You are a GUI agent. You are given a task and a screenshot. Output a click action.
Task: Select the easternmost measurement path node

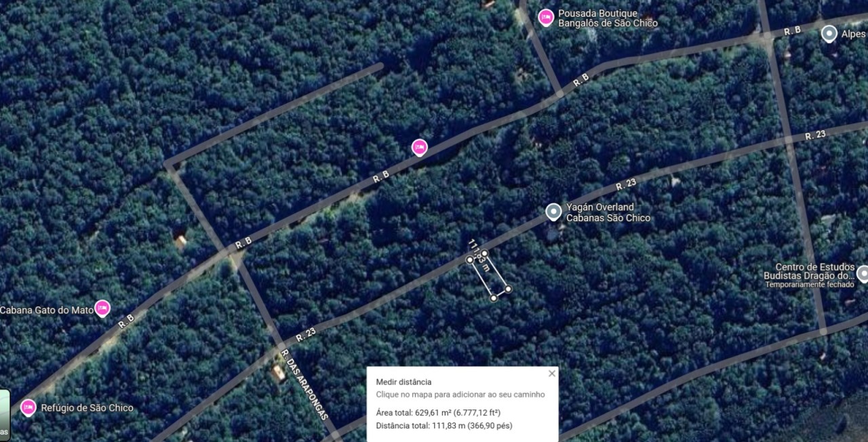click(x=508, y=289)
